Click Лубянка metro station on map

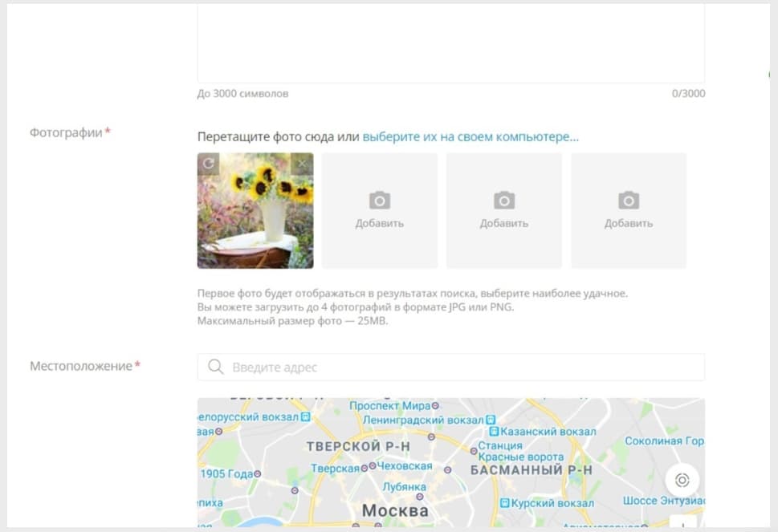coord(404,487)
